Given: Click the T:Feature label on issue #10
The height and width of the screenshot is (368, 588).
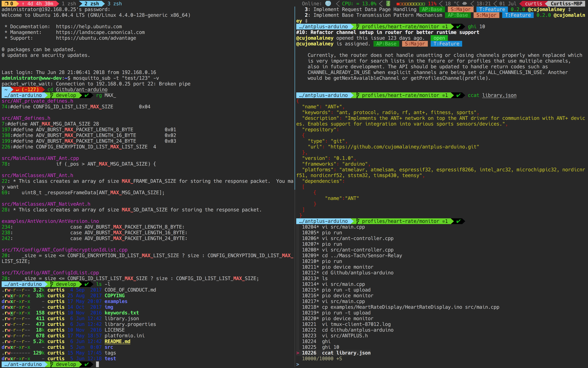Looking at the screenshot, I should [x=446, y=44].
